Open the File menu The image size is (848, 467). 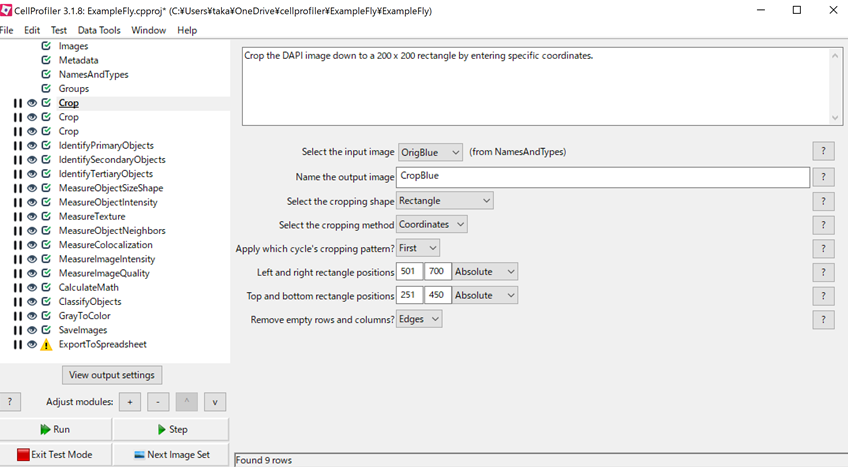(x=6, y=30)
